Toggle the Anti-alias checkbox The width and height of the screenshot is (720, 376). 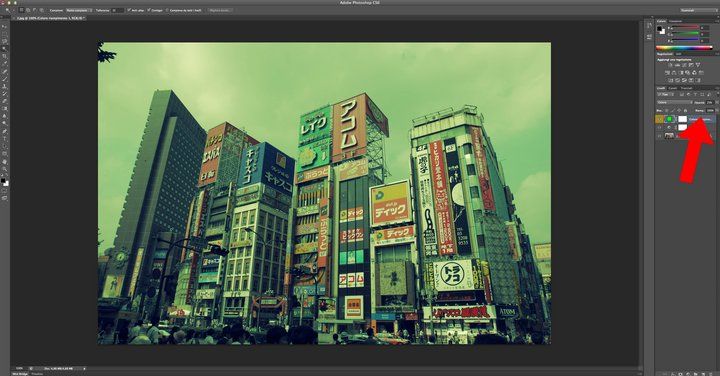tap(129, 10)
